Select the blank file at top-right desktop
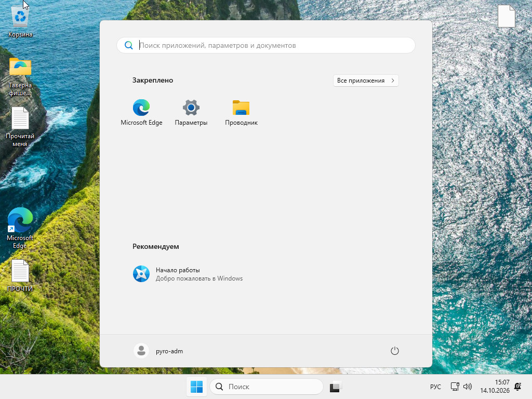532x399 pixels. [x=506, y=16]
